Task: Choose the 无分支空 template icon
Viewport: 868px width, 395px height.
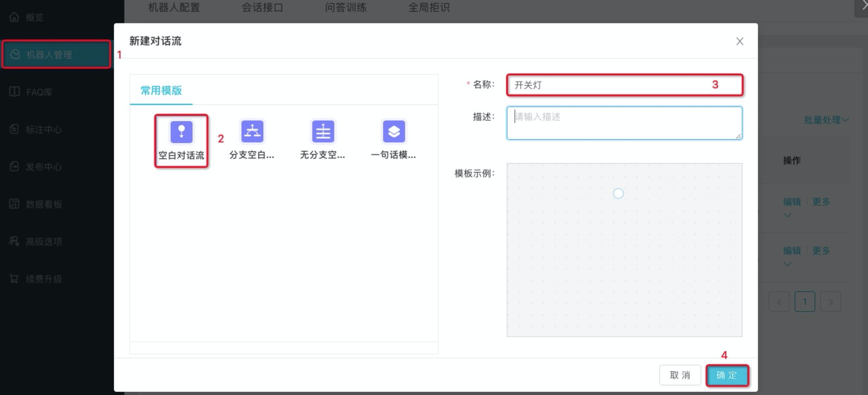Action: pyautogui.click(x=323, y=131)
